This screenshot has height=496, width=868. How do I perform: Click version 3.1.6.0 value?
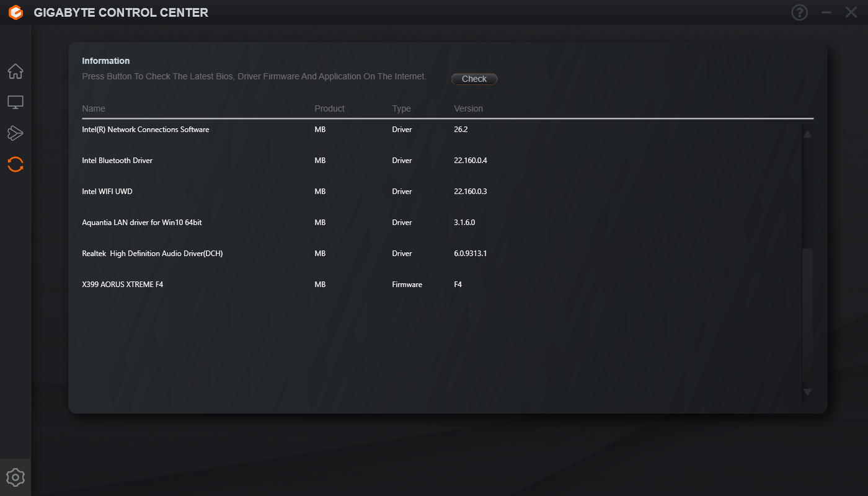[464, 223]
